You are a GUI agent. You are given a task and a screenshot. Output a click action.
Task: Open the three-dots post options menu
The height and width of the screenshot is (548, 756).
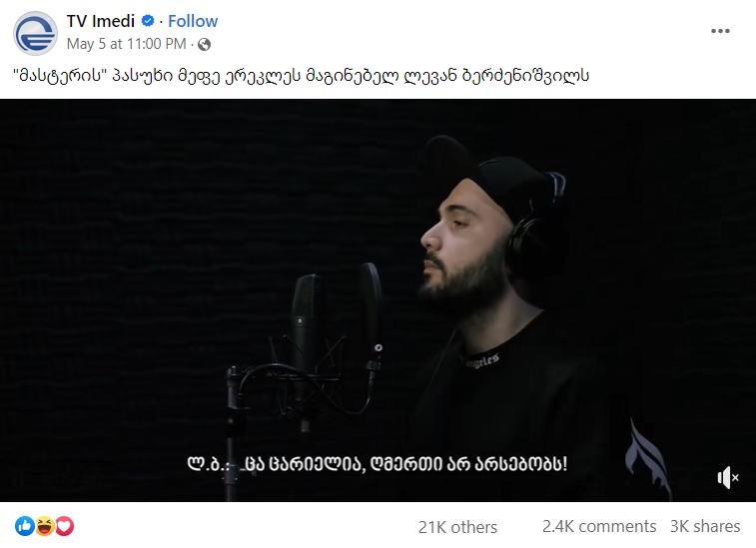tap(720, 31)
